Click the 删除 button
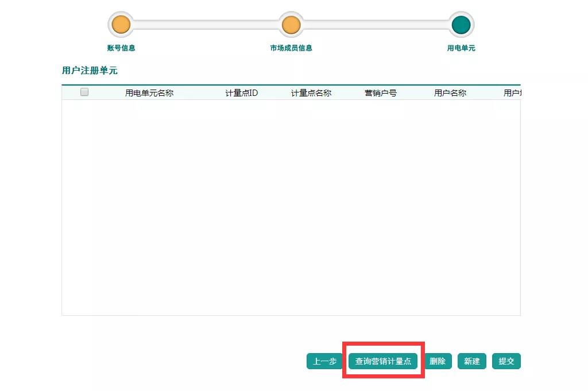588x391 pixels. pos(438,361)
